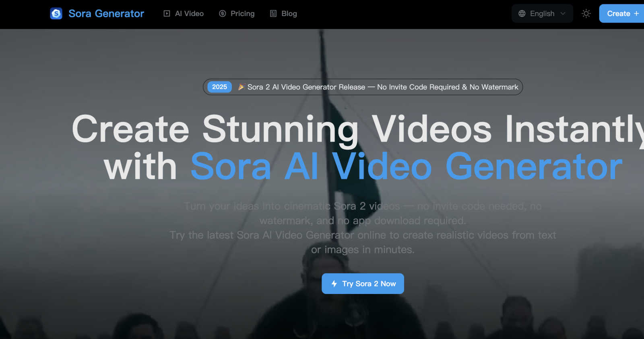Open the Sora Generator home link text
This screenshot has height=339, width=644.
click(x=106, y=14)
